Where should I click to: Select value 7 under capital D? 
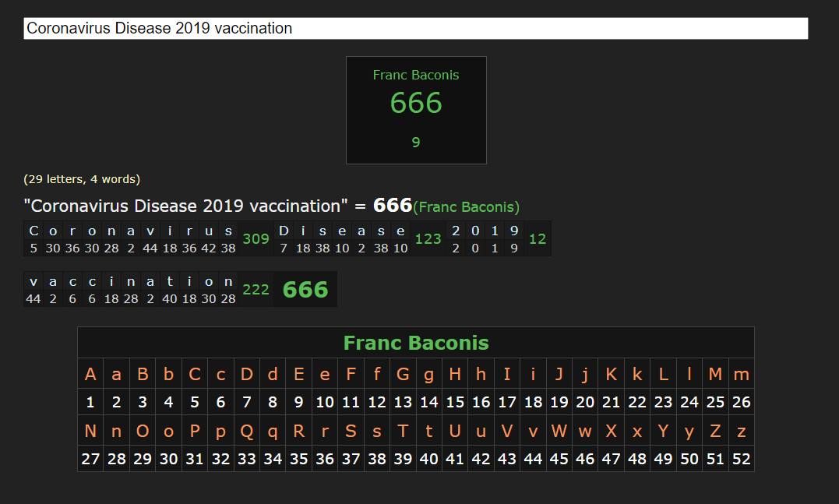coord(284,248)
